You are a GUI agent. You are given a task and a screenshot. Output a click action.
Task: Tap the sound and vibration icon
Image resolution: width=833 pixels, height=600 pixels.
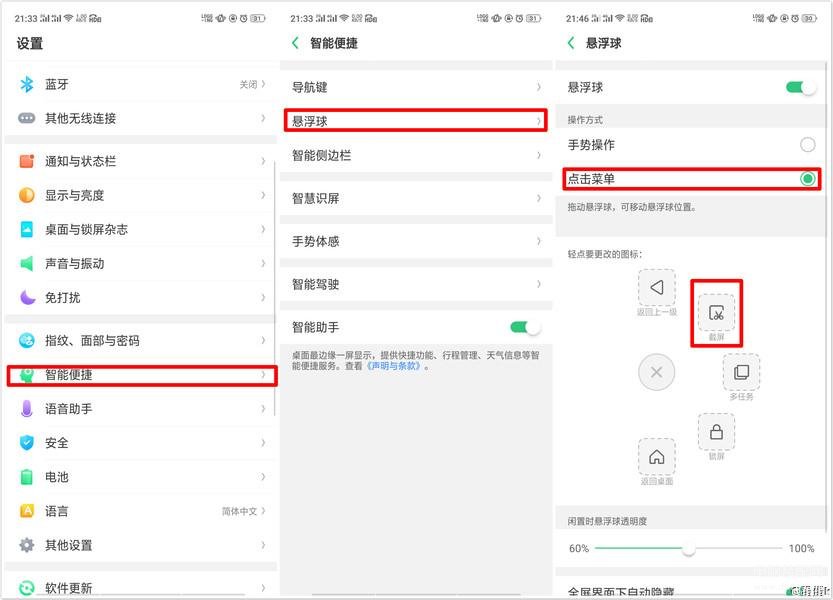27,263
